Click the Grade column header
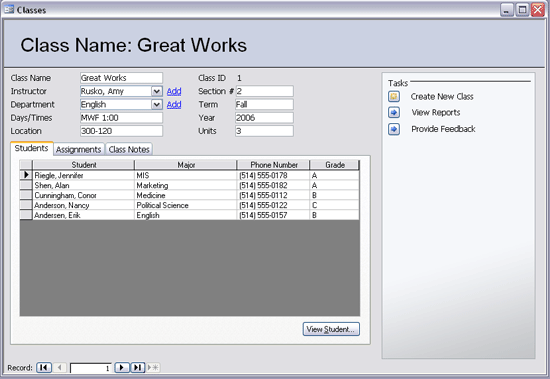 point(335,165)
